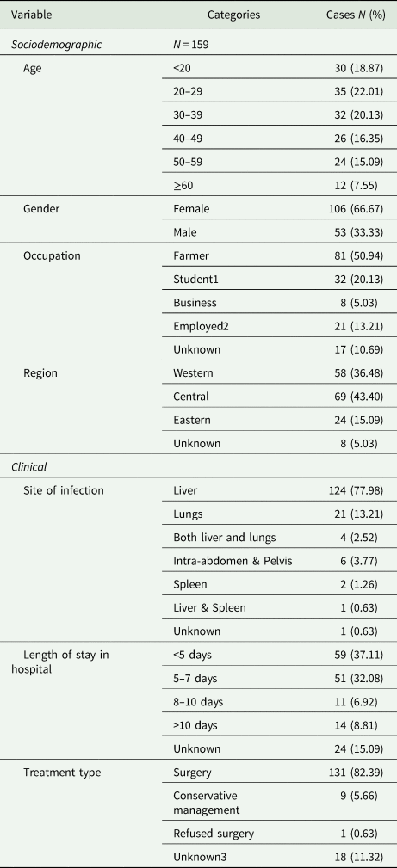Click the Central region row
Image resolution: width=397 pixels, height=868 pixels.
tap(280, 397)
